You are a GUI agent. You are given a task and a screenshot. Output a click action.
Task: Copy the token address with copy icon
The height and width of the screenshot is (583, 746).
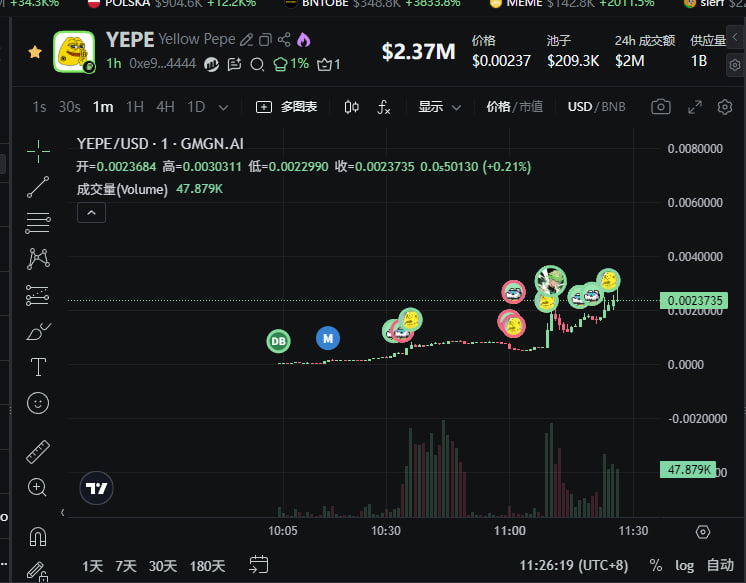tap(265, 40)
